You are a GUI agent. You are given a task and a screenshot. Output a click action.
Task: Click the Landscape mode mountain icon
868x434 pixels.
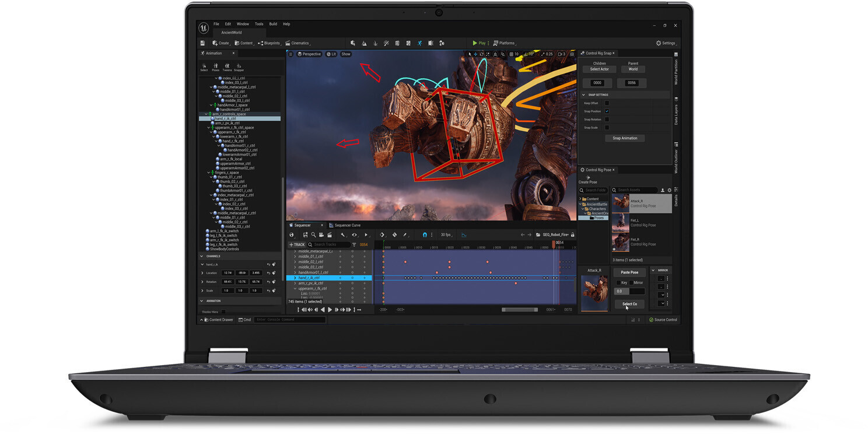(x=364, y=43)
